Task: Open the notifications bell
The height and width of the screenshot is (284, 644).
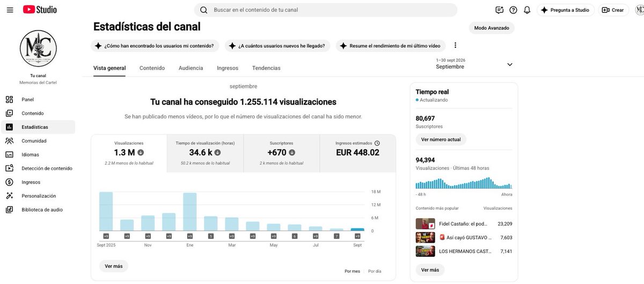Action: [x=527, y=10]
